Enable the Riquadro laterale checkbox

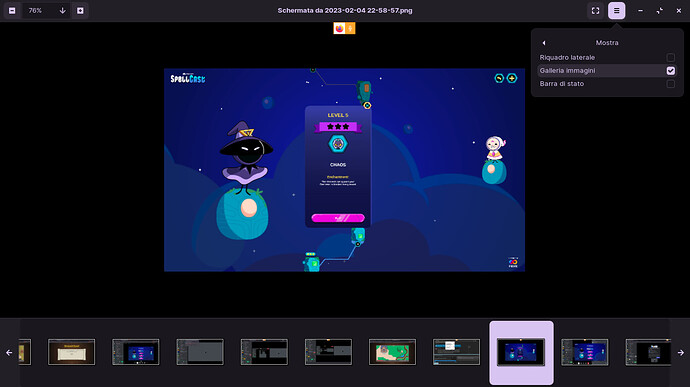point(671,57)
